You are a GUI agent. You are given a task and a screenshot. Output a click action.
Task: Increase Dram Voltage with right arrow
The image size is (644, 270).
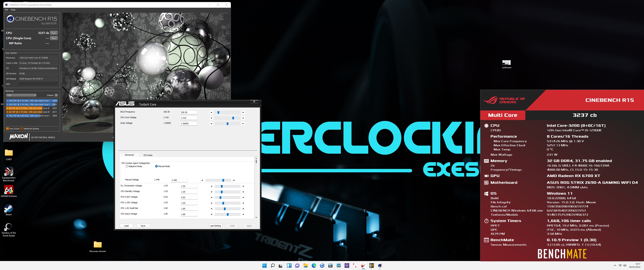click(x=243, y=124)
